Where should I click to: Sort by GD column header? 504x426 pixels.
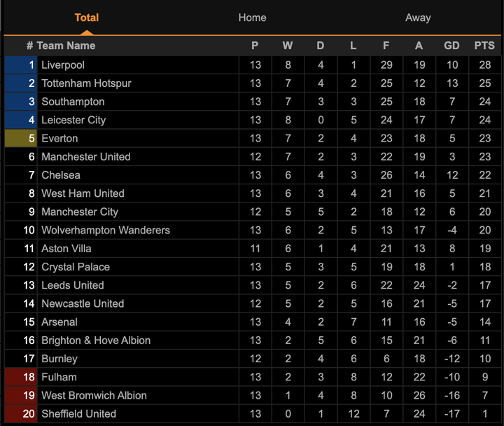451,46
